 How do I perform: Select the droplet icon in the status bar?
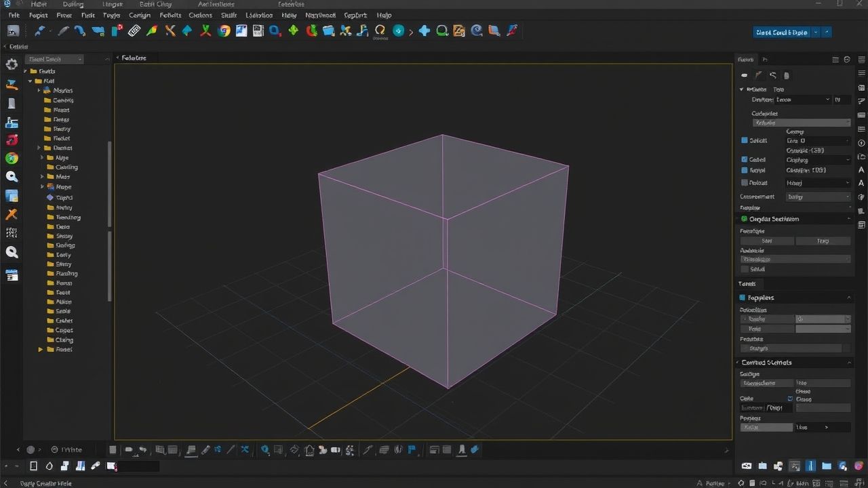coord(48,466)
